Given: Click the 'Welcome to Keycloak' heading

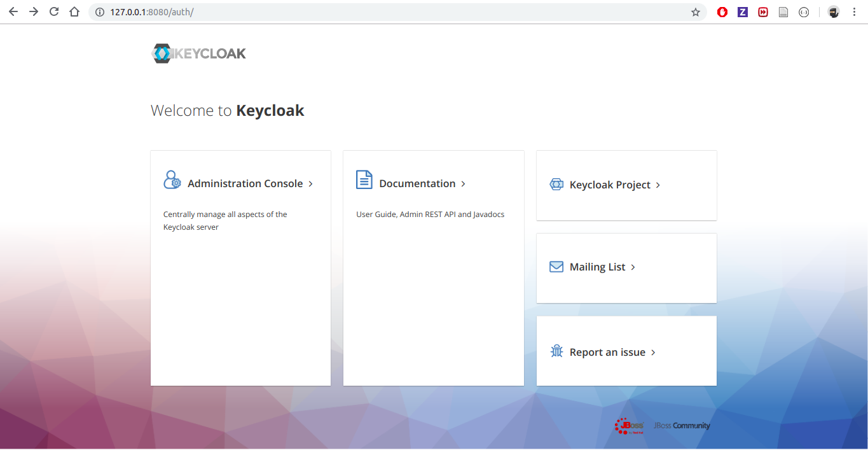Looking at the screenshot, I should click(227, 111).
